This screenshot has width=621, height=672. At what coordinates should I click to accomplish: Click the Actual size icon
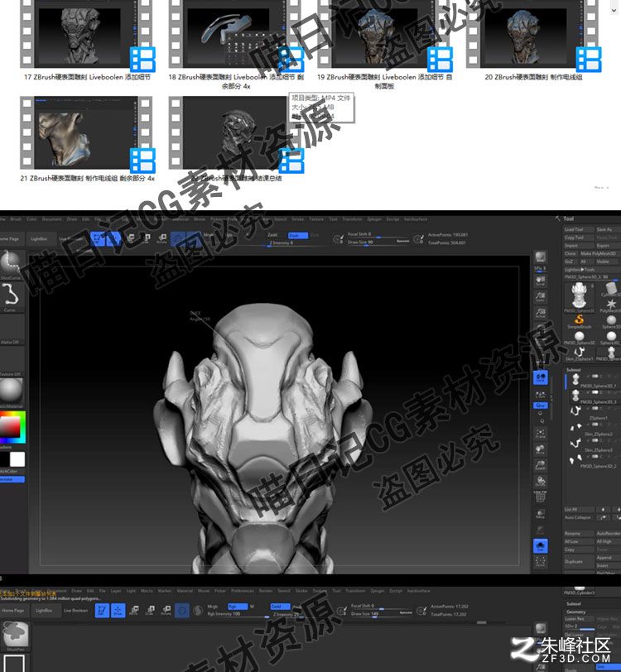[541, 313]
